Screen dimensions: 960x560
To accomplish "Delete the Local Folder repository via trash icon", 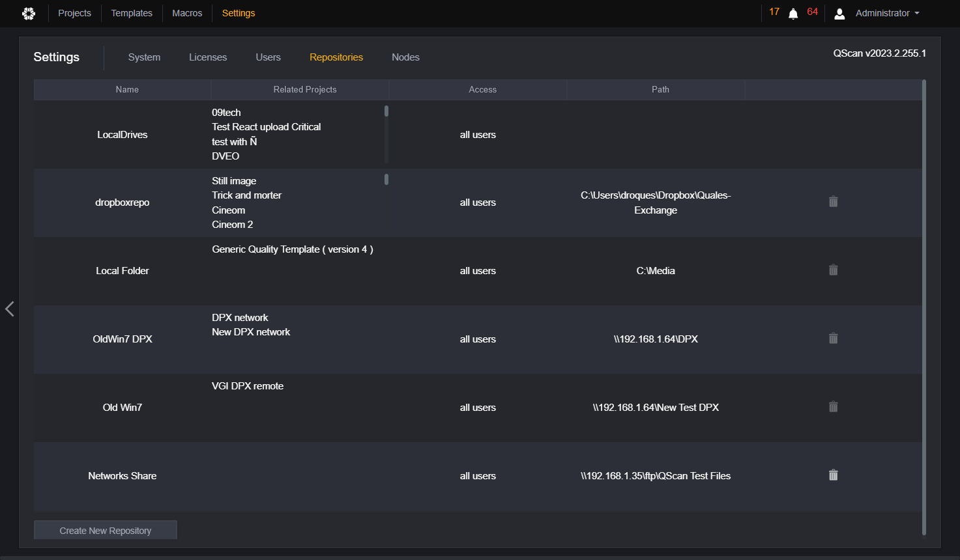I will click(833, 270).
